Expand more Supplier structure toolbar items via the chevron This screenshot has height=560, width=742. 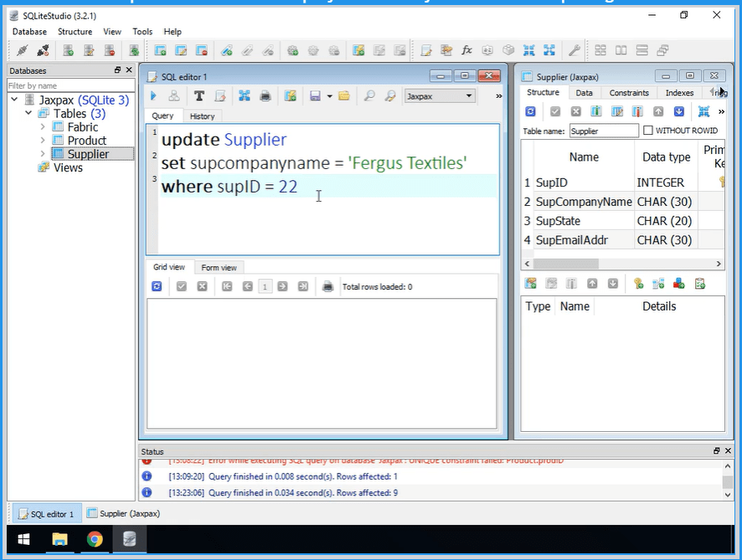tap(721, 111)
